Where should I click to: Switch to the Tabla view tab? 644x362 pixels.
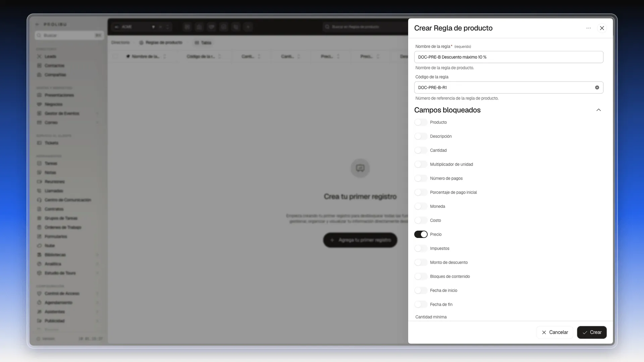click(203, 43)
